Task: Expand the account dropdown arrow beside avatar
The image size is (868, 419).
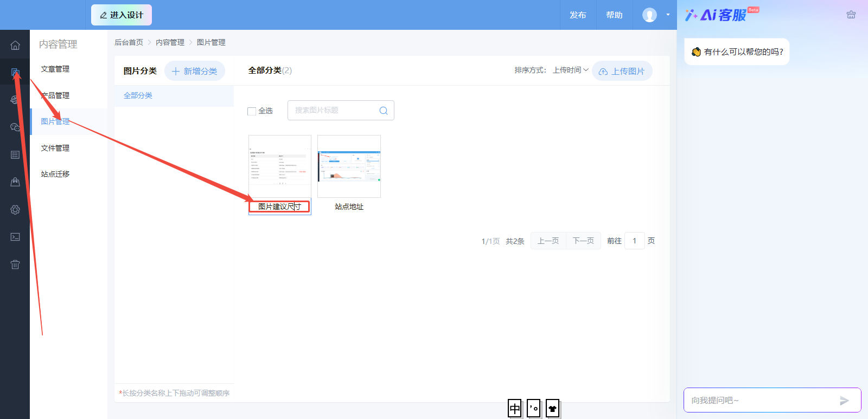Action: (x=668, y=15)
